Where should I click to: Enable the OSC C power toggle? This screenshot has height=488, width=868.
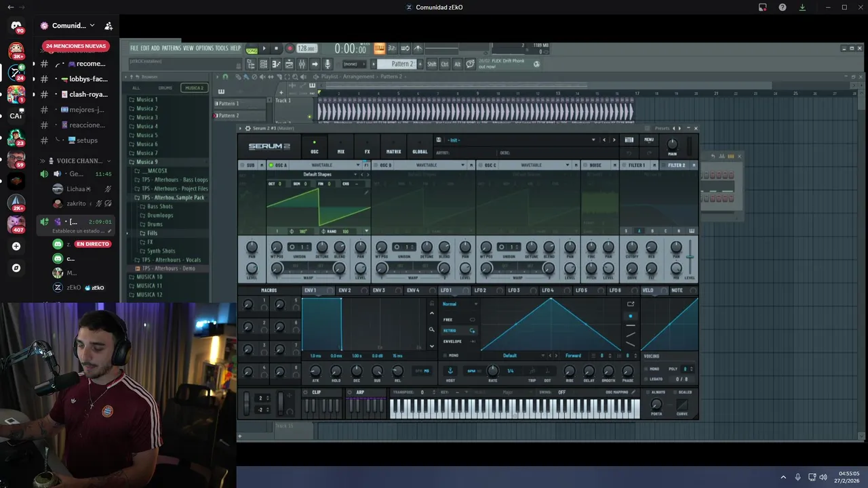tap(480, 165)
